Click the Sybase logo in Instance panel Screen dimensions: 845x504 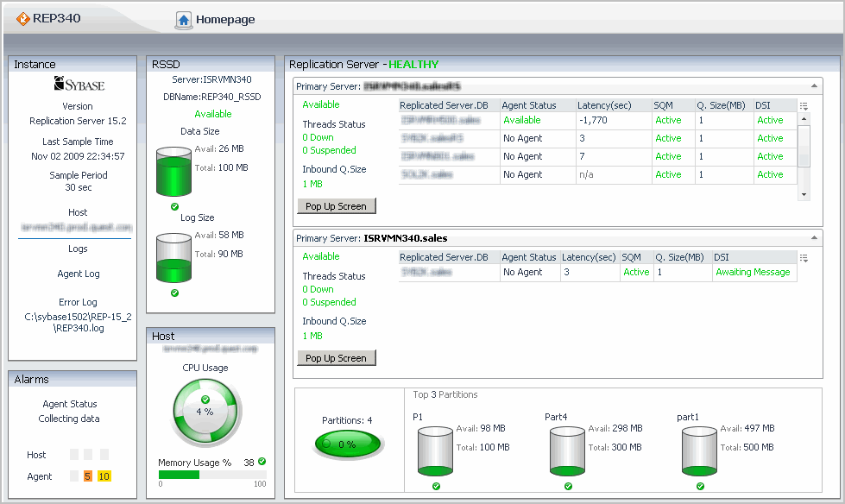[x=79, y=85]
